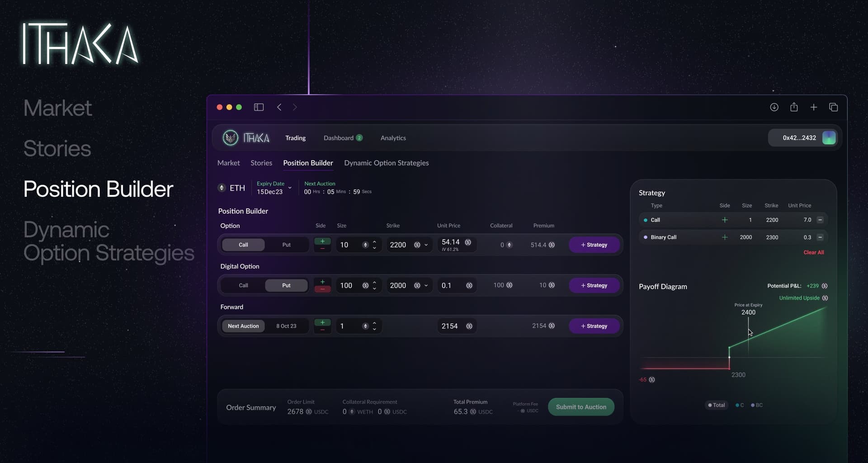Select Put in the Option row
This screenshot has width=868, height=463.
286,245
